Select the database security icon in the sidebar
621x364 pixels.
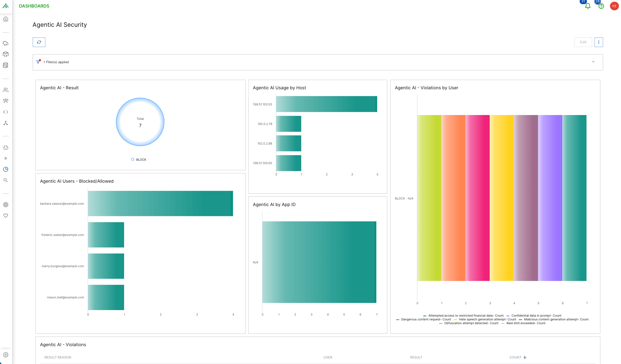pos(6,65)
